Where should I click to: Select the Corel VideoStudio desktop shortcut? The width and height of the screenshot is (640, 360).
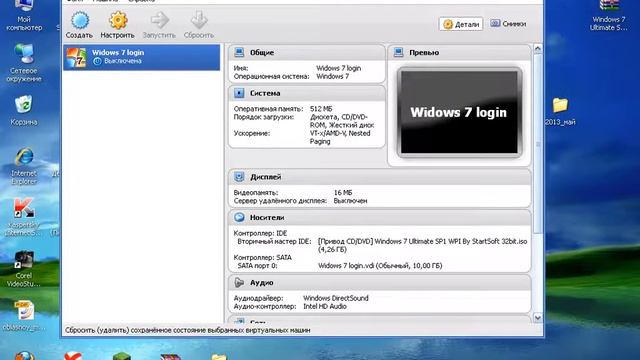point(24,269)
